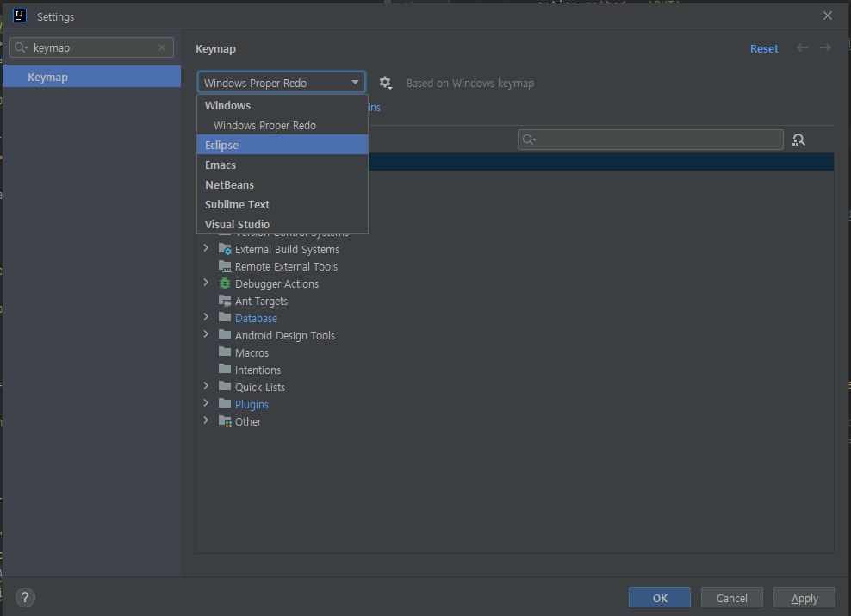851x616 pixels.
Task: Click the Database folder icon
Action: (x=225, y=317)
